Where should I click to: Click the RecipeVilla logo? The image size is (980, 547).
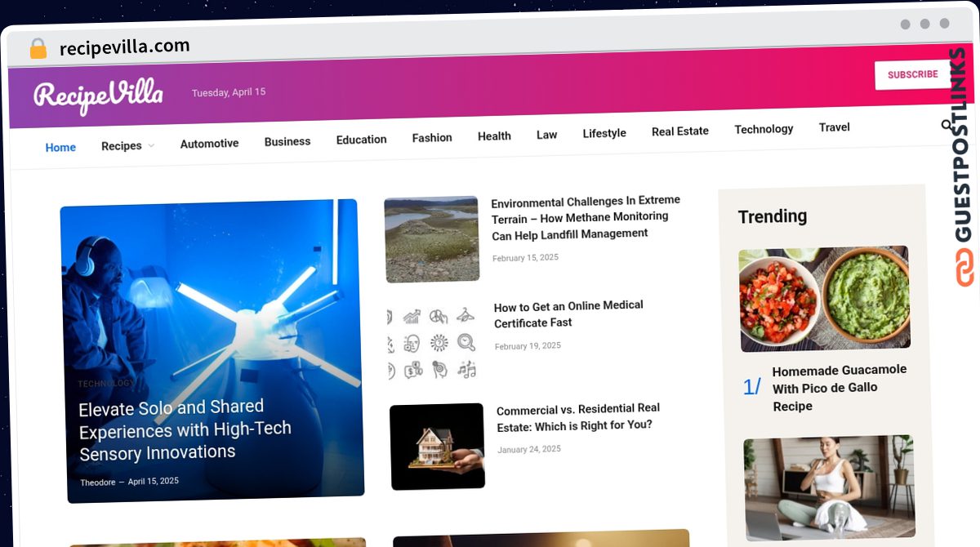98,96
